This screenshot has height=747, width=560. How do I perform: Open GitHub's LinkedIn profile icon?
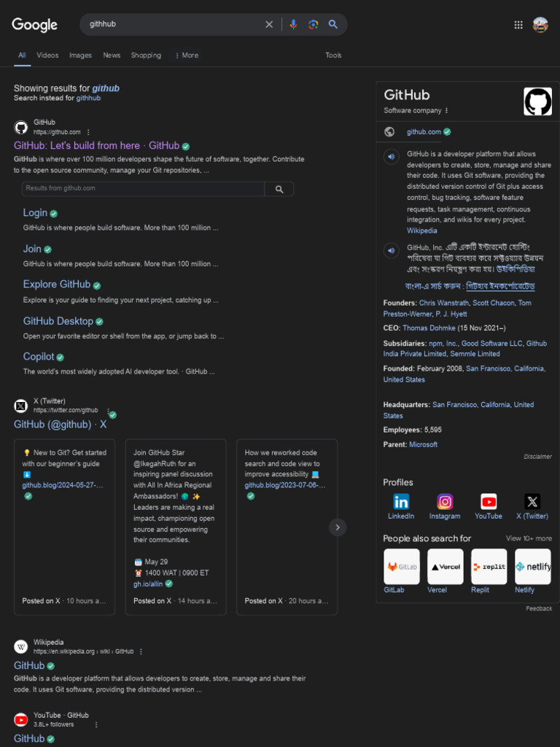point(401,502)
